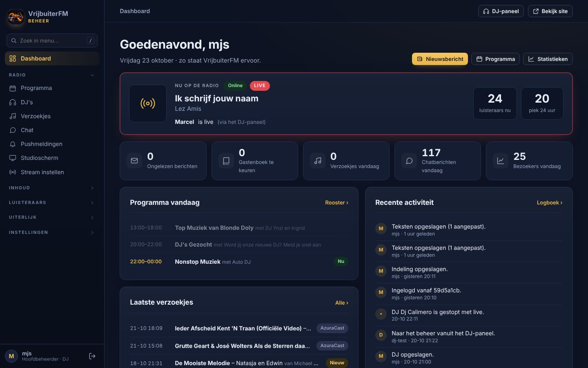The width and height of the screenshot is (588, 368).
Task: Click dot avatar beside Dj Calimero activity
Action: tap(381, 314)
